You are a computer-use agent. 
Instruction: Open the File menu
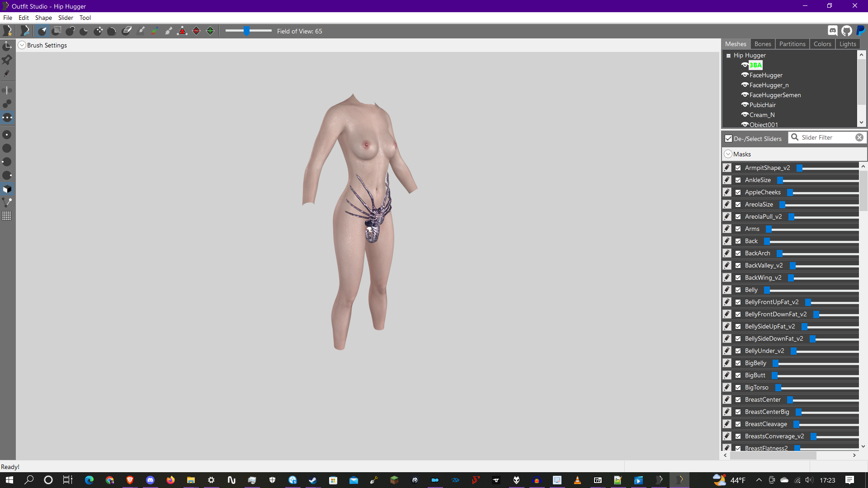pyautogui.click(x=8, y=18)
